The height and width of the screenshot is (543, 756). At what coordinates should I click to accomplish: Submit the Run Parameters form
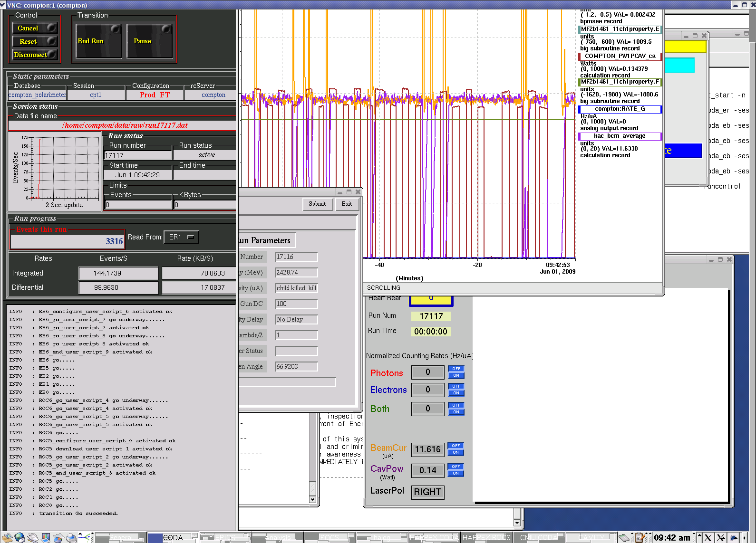click(x=317, y=204)
